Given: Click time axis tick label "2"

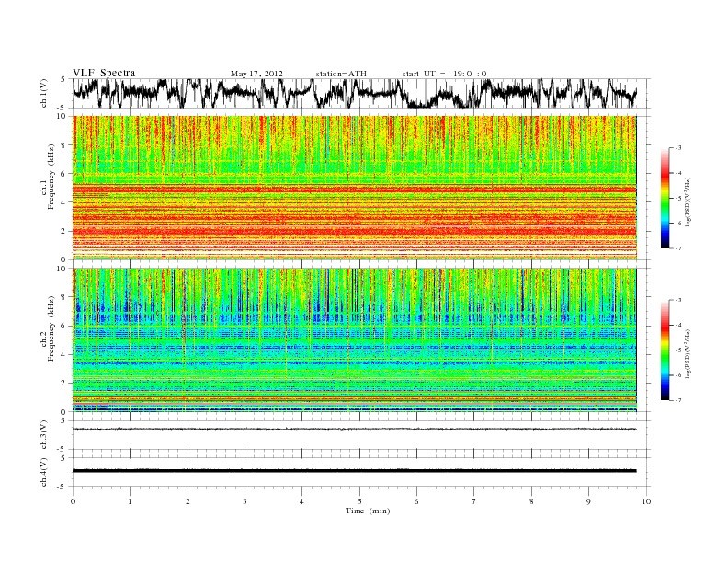Looking at the screenshot, I should (x=188, y=501).
